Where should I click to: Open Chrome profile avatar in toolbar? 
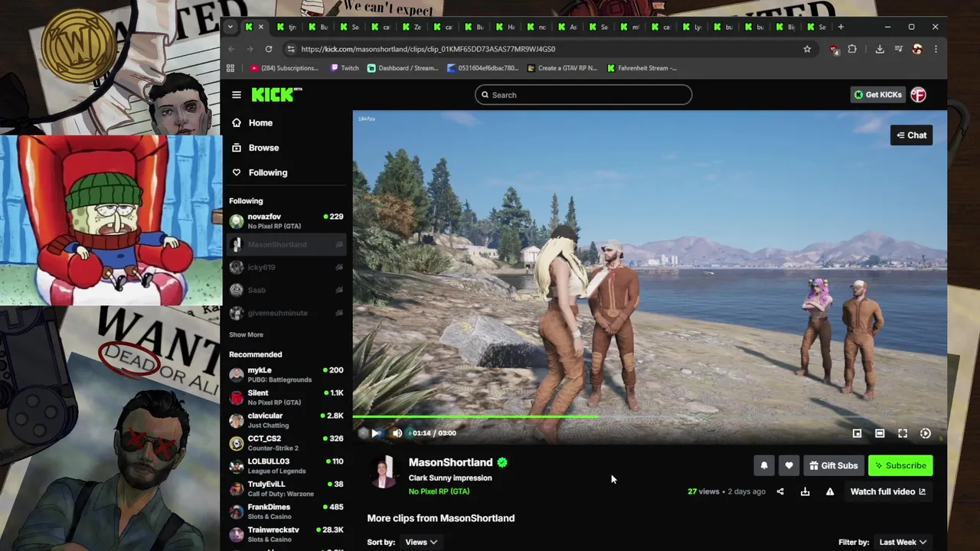pos(917,49)
